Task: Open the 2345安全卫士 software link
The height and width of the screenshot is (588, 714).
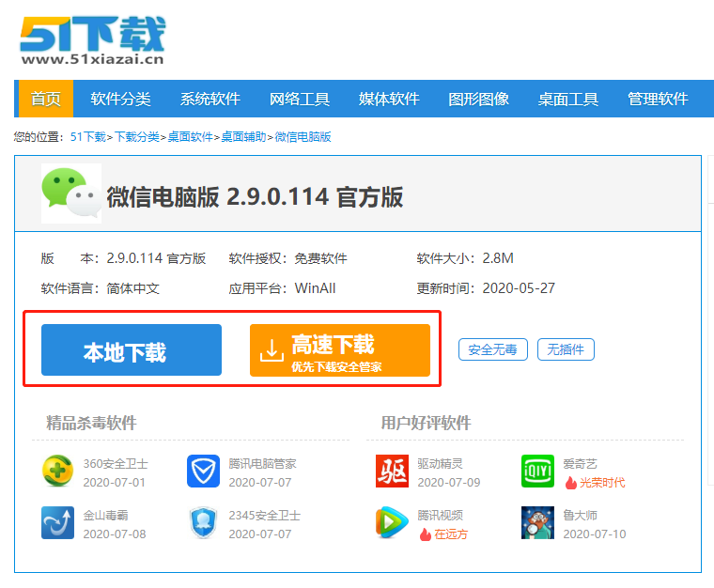Action: coord(265,515)
